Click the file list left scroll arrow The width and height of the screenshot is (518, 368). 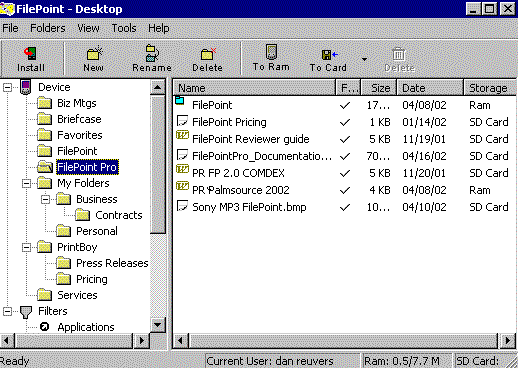pyautogui.click(x=180, y=341)
